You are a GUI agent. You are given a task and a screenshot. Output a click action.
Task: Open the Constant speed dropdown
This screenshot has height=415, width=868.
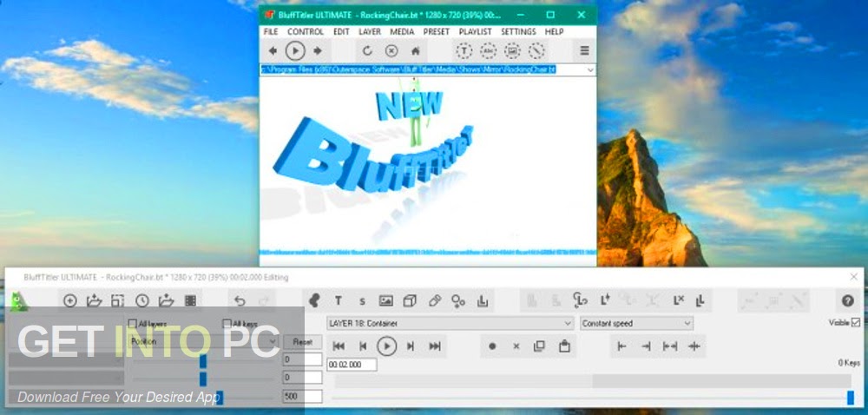(636, 323)
